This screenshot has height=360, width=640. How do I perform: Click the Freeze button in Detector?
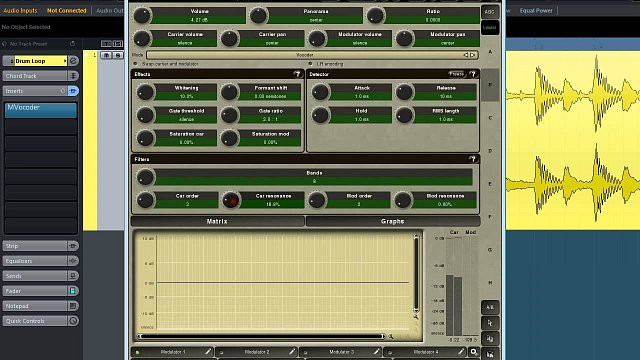(x=457, y=74)
